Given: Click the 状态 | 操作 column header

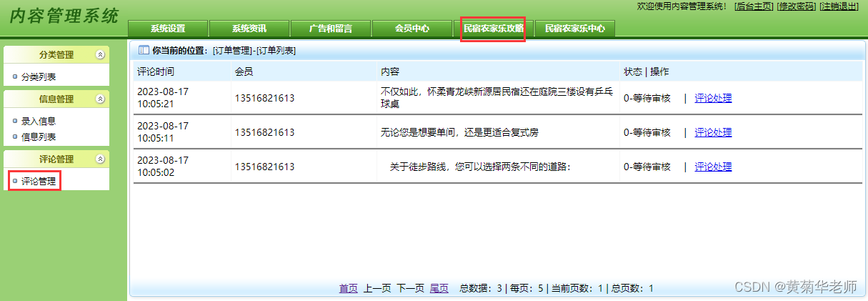Looking at the screenshot, I should tap(647, 71).
